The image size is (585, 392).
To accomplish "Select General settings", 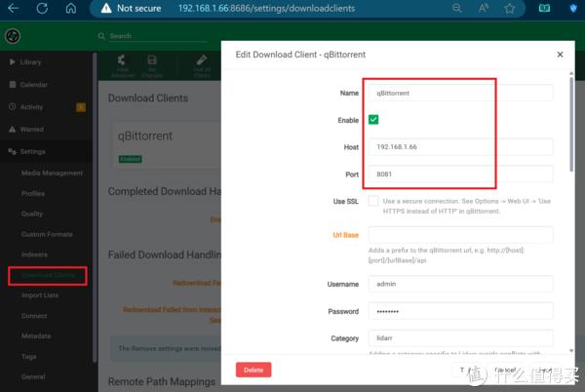I will point(33,376).
